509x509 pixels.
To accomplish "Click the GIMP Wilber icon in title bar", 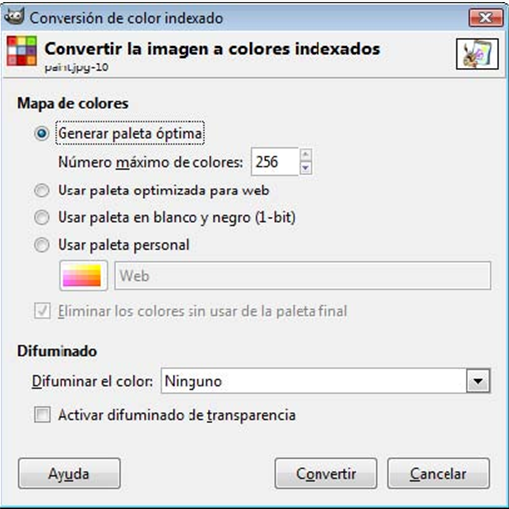I will tap(14, 17).
